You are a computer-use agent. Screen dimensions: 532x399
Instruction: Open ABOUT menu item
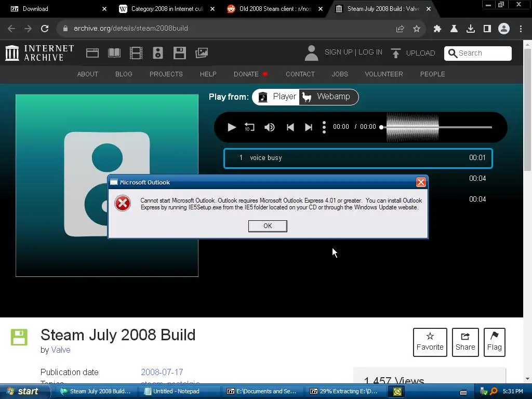pyautogui.click(x=87, y=74)
